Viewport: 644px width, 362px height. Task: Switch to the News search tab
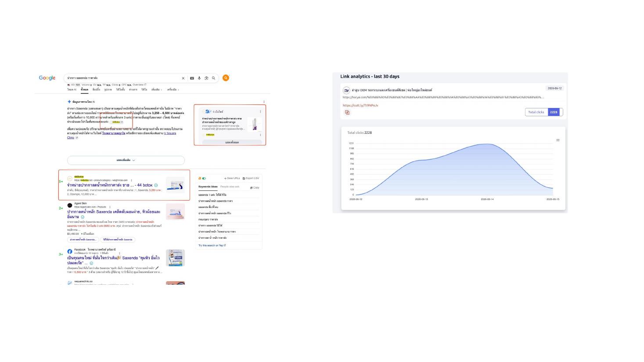coord(133,90)
